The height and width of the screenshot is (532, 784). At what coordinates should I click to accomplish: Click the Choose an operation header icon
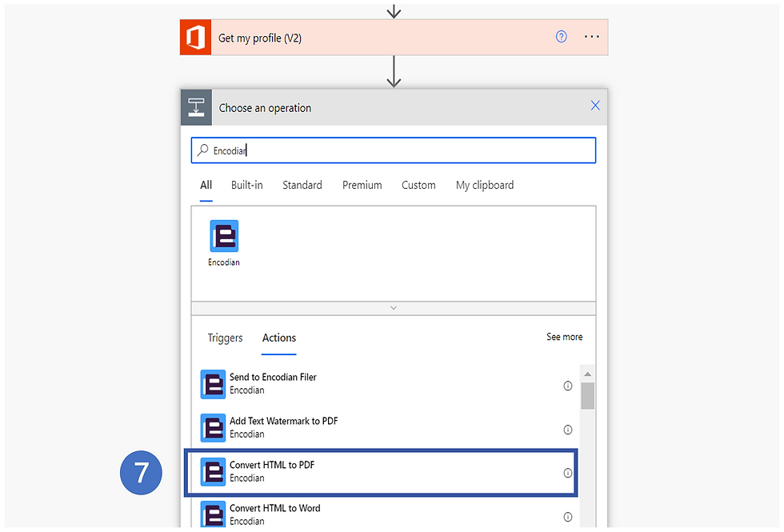(x=196, y=107)
